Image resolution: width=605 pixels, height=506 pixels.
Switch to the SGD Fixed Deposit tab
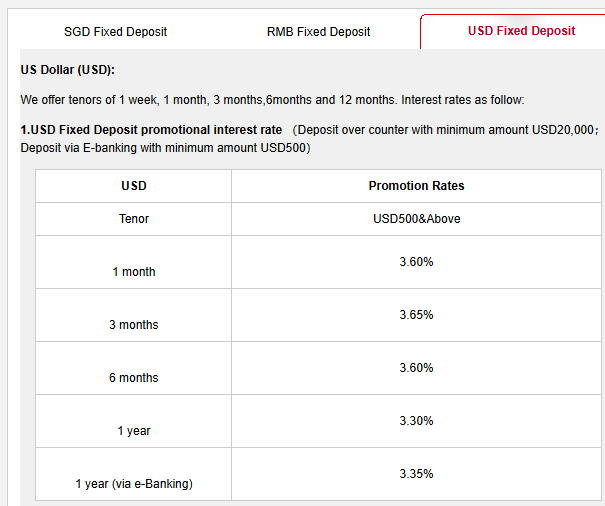click(115, 32)
